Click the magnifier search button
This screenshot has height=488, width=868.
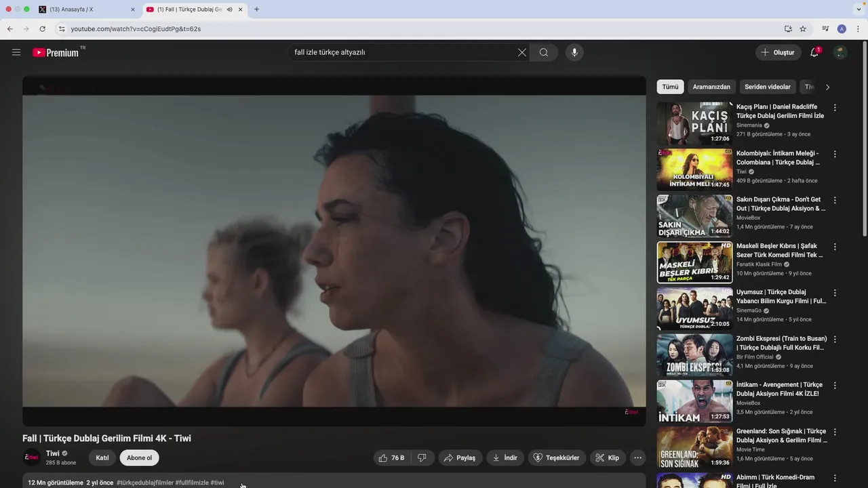(x=544, y=52)
